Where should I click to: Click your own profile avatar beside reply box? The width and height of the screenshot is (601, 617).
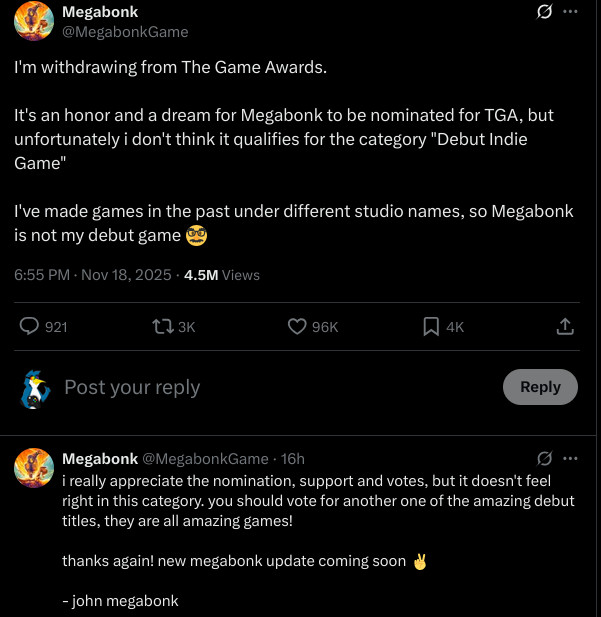(x=34, y=388)
